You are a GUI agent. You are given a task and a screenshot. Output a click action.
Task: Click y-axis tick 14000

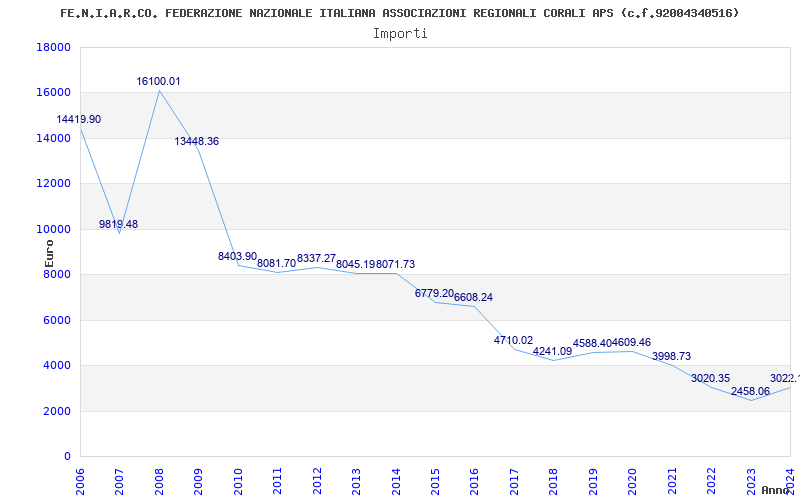[53, 138]
